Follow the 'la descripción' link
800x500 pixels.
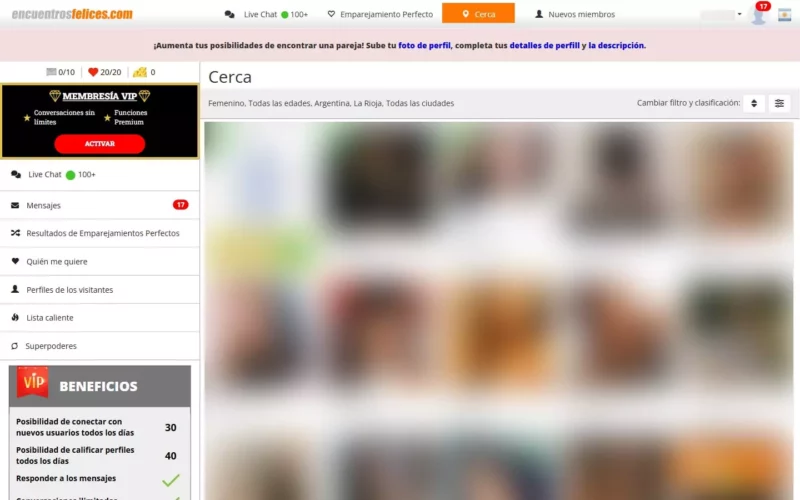click(x=616, y=45)
